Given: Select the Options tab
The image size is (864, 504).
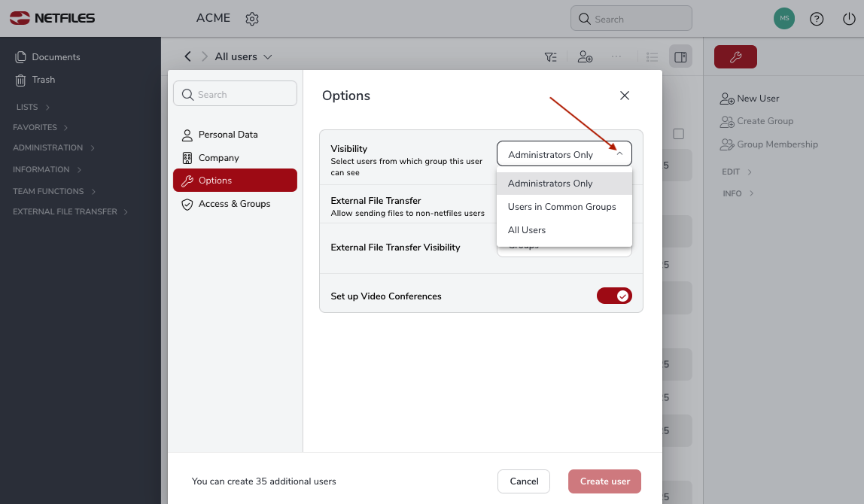Looking at the screenshot, I should coord(235,180).
